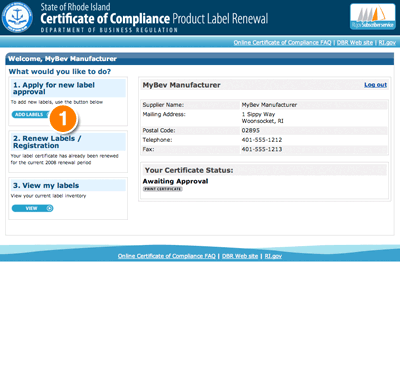Click the orange number 1 callout marker
Screen dimensions: 400x367
(x=63, y=118)
